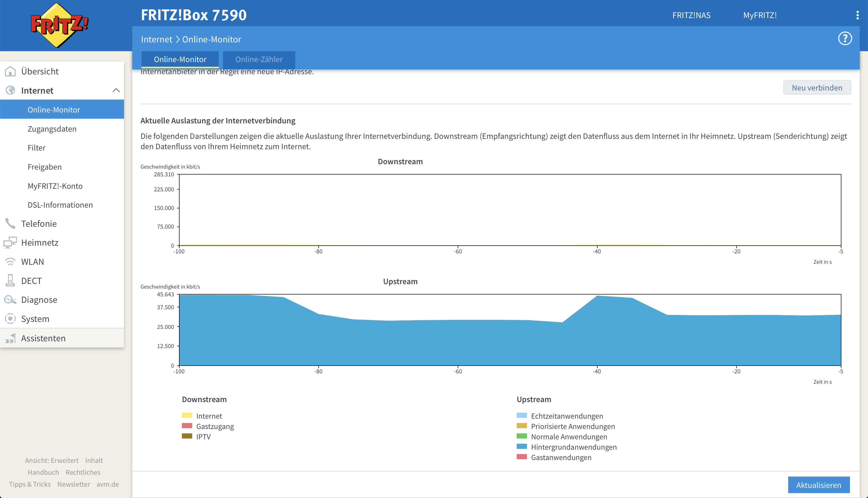Viewport: 868px width, 498px height.
Task: Click the Priorisierte Anwendungen swatch
Action: (522, 426)
